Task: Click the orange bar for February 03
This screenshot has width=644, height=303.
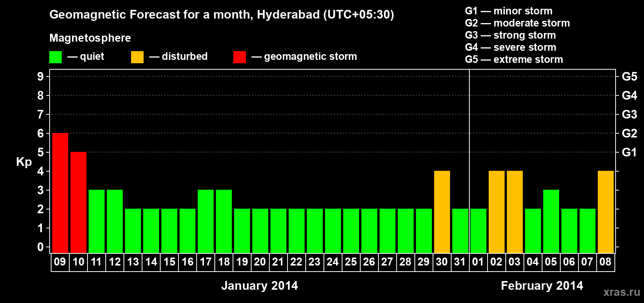Action: (x=515, y=212)
